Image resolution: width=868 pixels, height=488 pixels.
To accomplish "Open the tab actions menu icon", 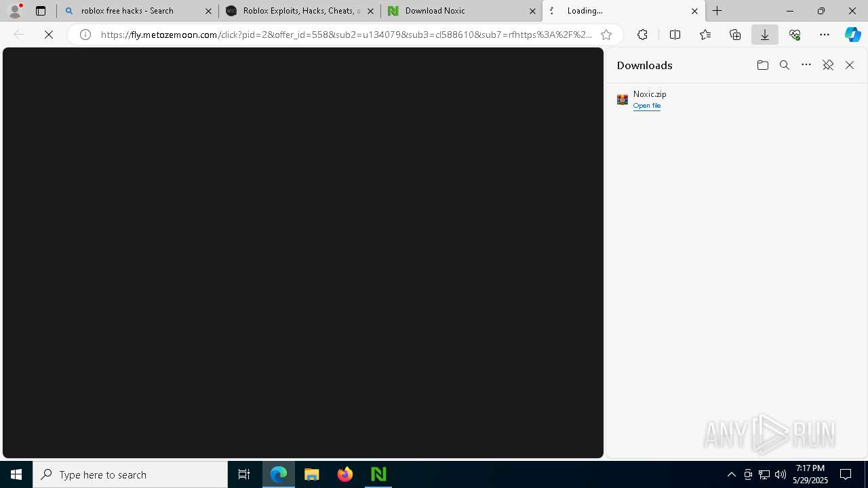I will click(41, 11).
